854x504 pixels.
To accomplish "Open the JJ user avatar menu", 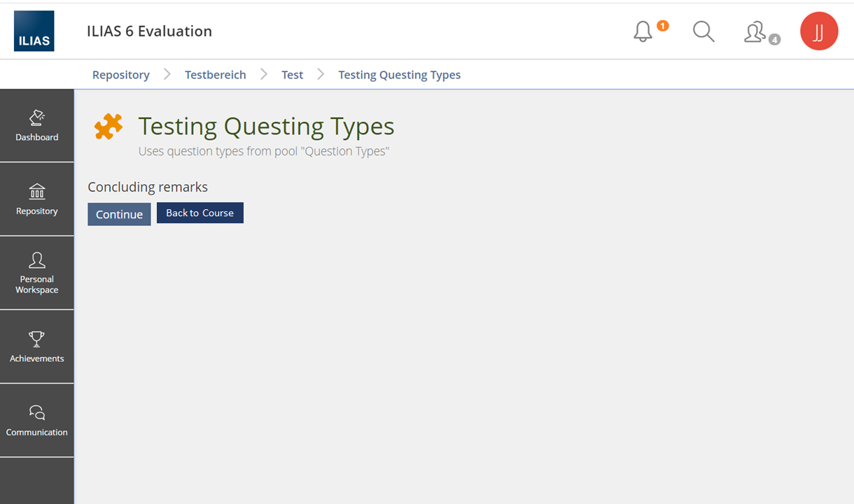I will tap(819, 31).
